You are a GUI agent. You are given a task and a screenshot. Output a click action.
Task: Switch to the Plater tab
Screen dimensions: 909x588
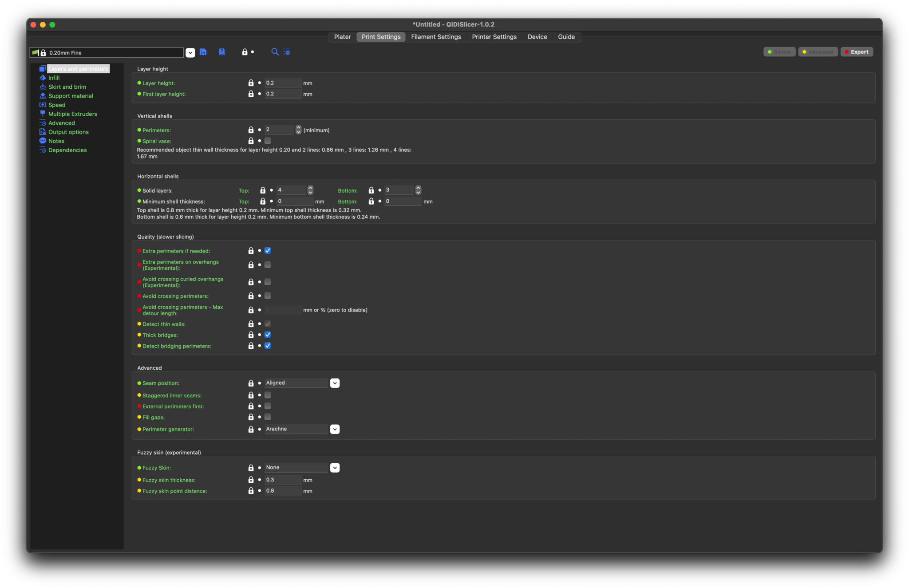(x=342, y=37)
